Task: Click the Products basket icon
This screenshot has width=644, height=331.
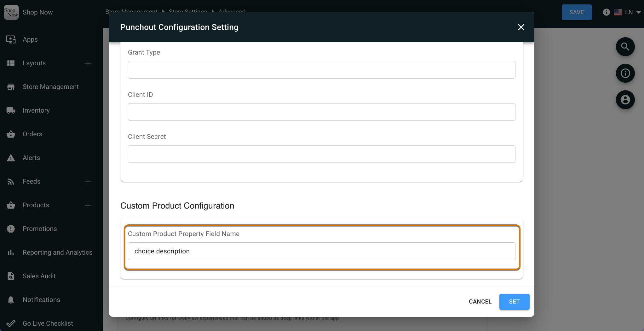Action: point(11,205)
